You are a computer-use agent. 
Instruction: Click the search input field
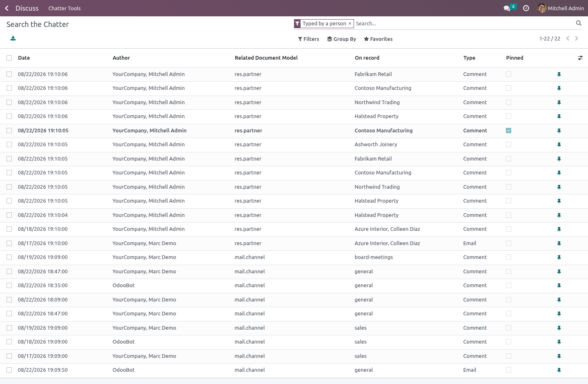click(463, 24)
